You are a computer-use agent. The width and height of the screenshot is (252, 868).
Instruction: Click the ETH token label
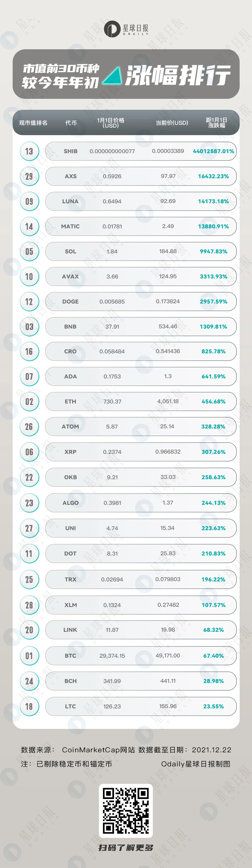click(70, 402)
